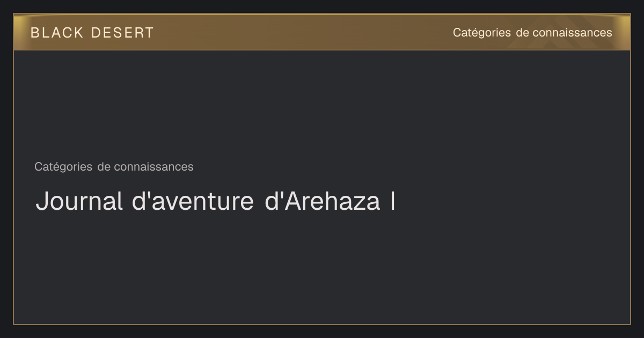Click the empty dark panel below the title

click(x=322, y=268)
